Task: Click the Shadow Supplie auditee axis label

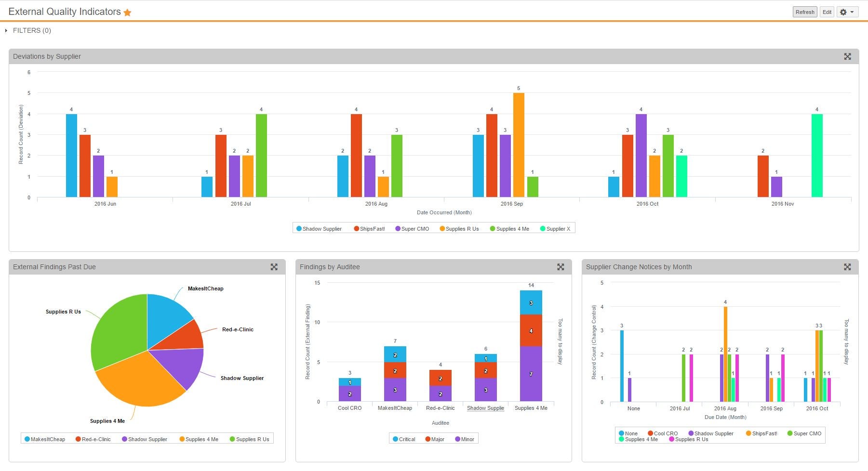Action: 485,408
